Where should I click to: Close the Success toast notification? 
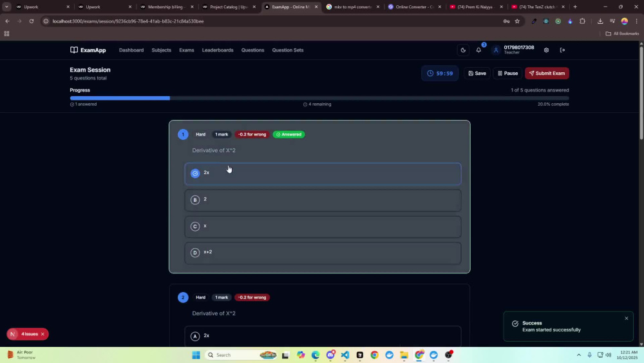pyautogui.click(x=627, y=319)
